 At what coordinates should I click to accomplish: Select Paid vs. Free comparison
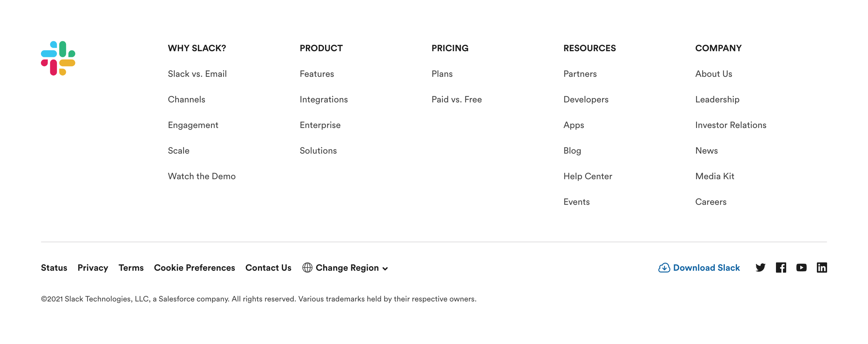pyautogui.click(x=456, y=99)
